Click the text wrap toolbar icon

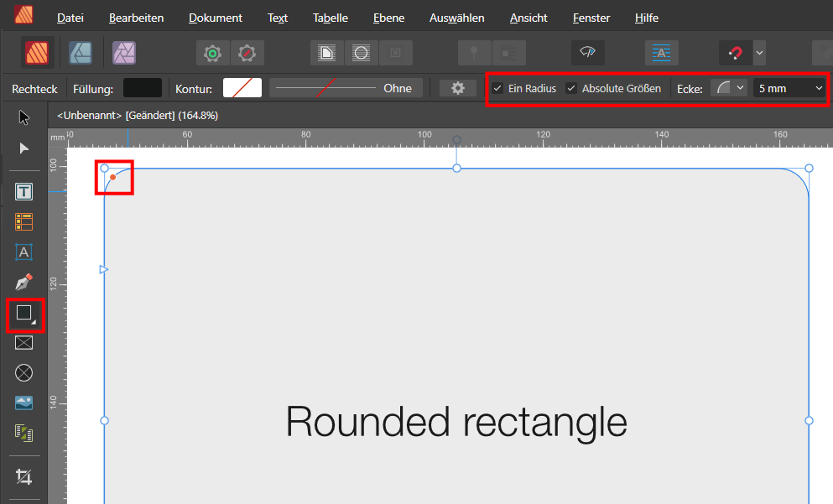pos(509,53)
